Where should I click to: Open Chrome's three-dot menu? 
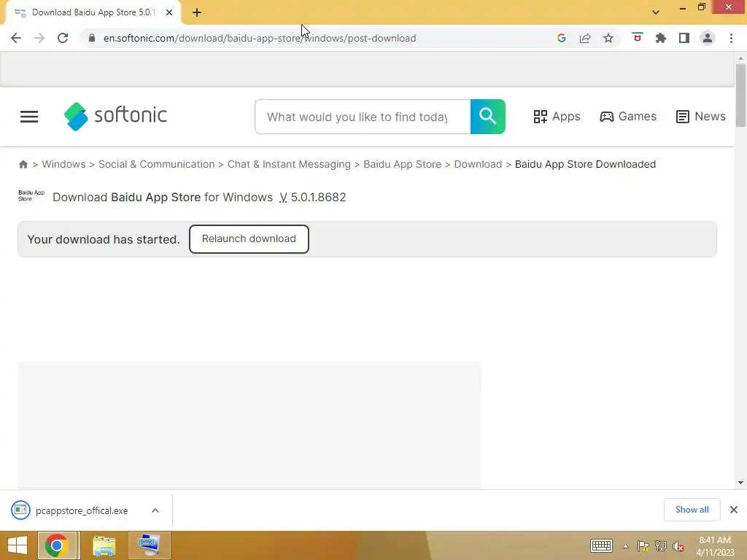pyautogui.click(x=731, y=38)
